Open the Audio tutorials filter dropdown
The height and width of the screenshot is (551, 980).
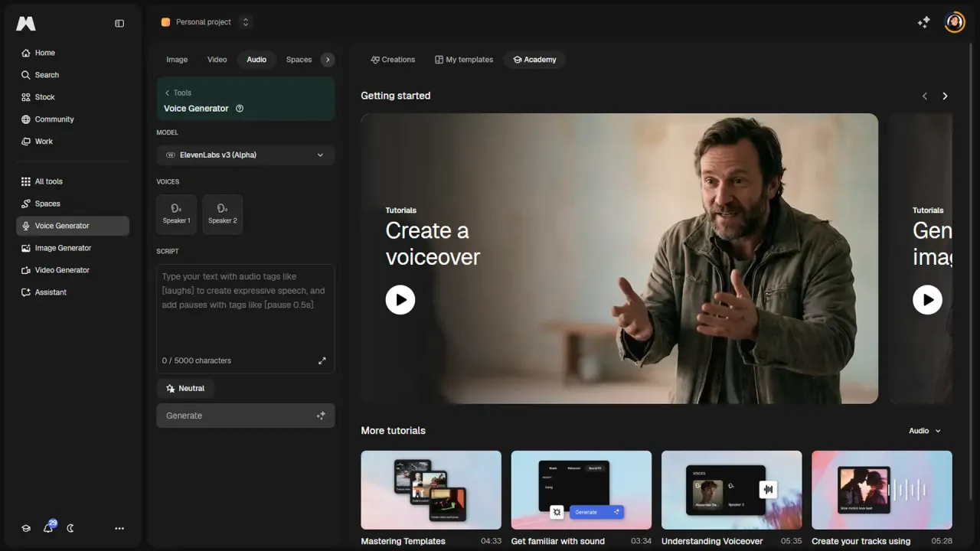pyautogui.click(x=925, y=431)
